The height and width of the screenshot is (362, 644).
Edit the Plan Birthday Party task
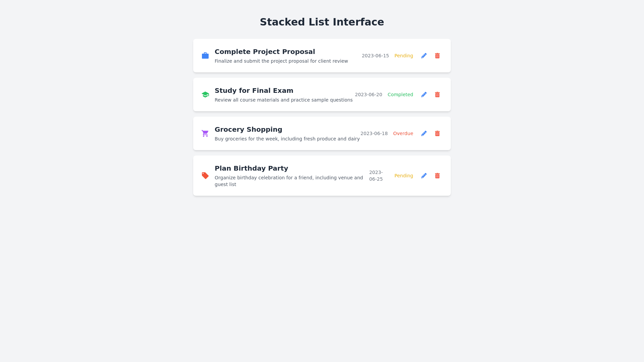[424, 176]
